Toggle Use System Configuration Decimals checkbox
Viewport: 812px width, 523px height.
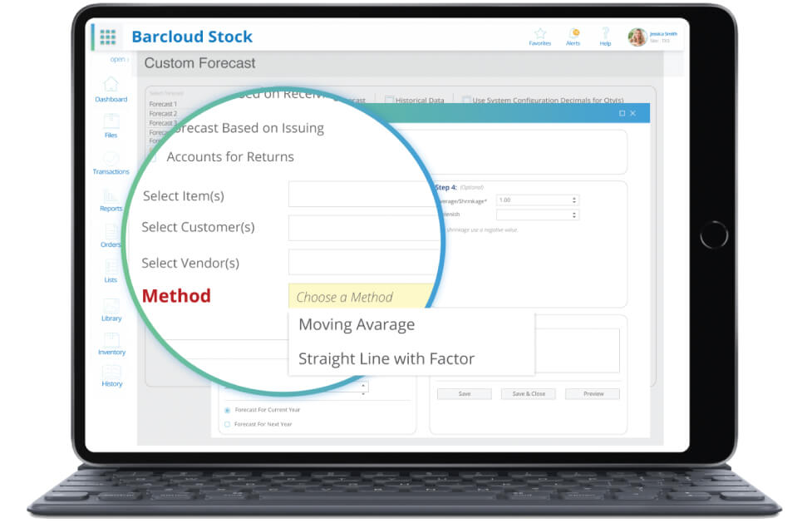click(x=466, y=100)
